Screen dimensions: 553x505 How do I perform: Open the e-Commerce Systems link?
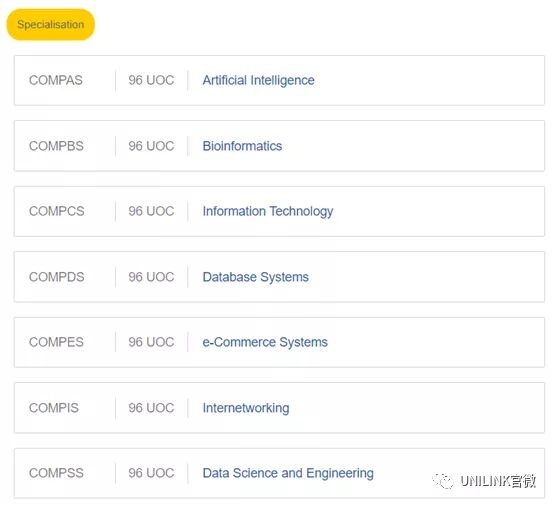(x=265, y=342)
